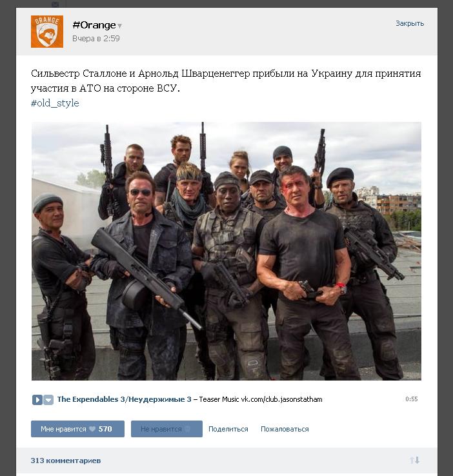The width and height of the screenshot is (453, 476).
Task: Open audio track dropdown arrow beside play
Action: click(x=48, y=399)
